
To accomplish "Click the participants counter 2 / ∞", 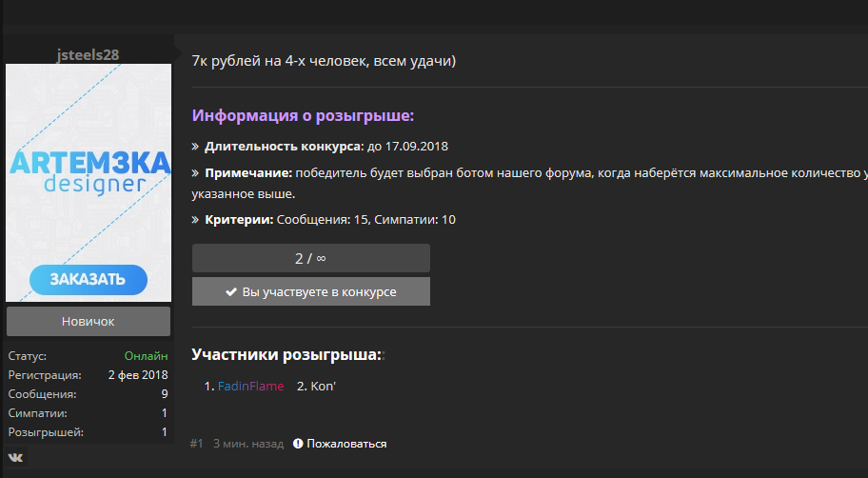I will point(311,258).
